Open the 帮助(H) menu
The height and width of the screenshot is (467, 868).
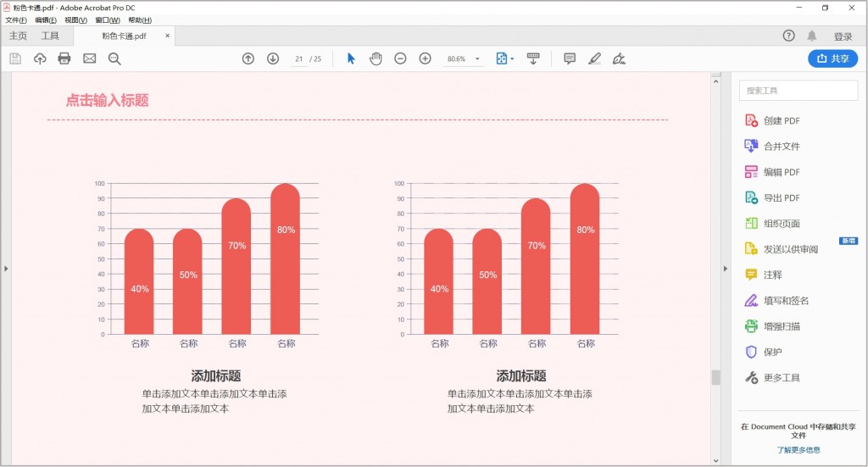pyautogui.click(x=140, y=20)
